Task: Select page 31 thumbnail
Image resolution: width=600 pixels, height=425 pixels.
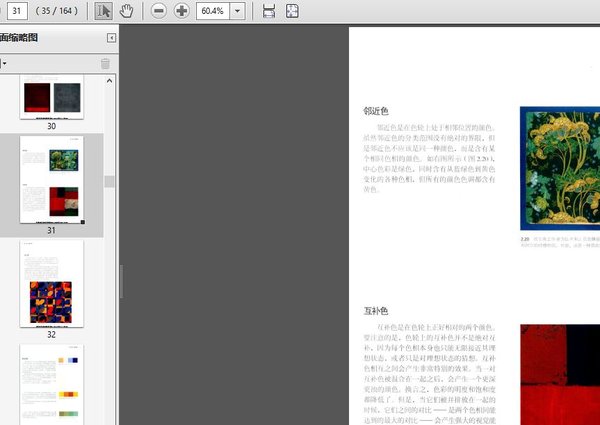Action: point(52,179)
